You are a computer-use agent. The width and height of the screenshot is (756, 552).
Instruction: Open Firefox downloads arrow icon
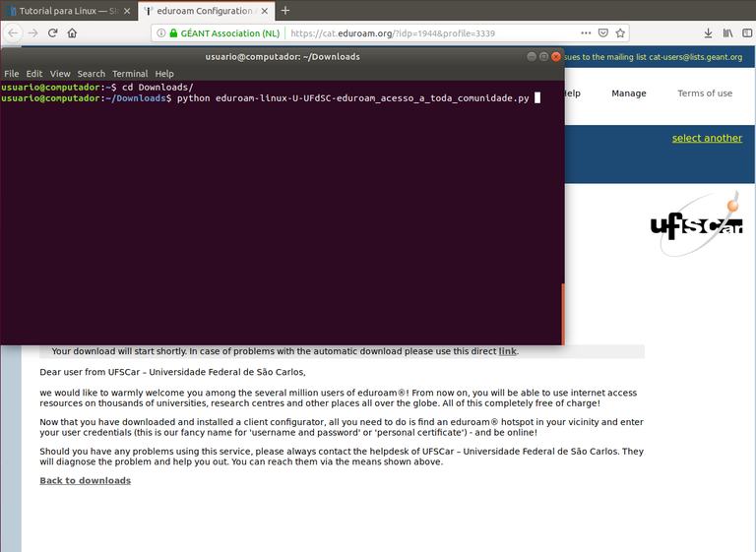[708, 32]
